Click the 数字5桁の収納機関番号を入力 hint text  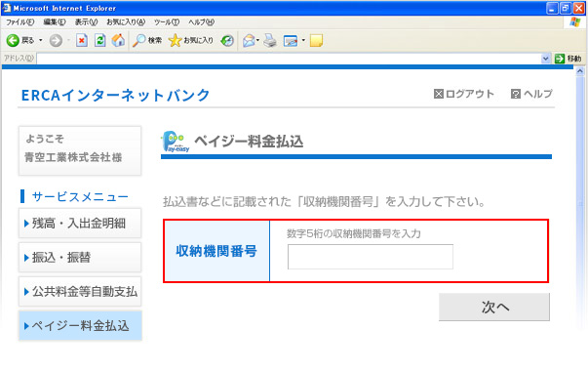pyautogui.click(x=354, y=233)
